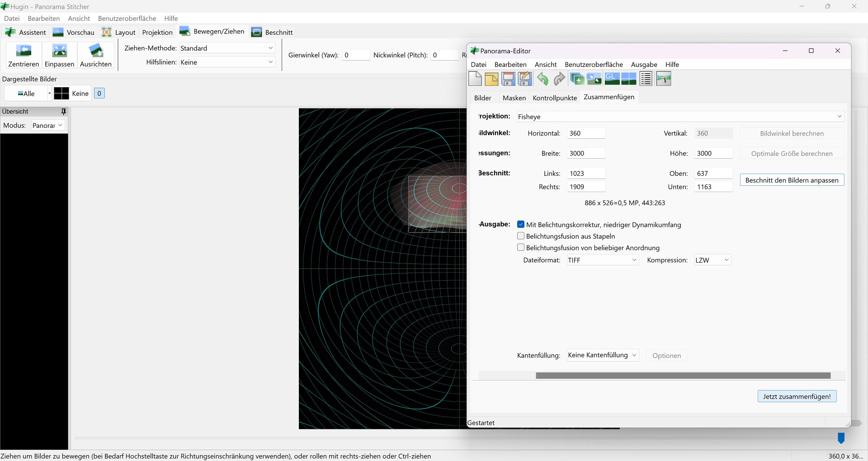Screen dimensions: 868x461
Task: Click the Ausrichten straighten icon
Action: pyautogui.click(x=95, y=55)
